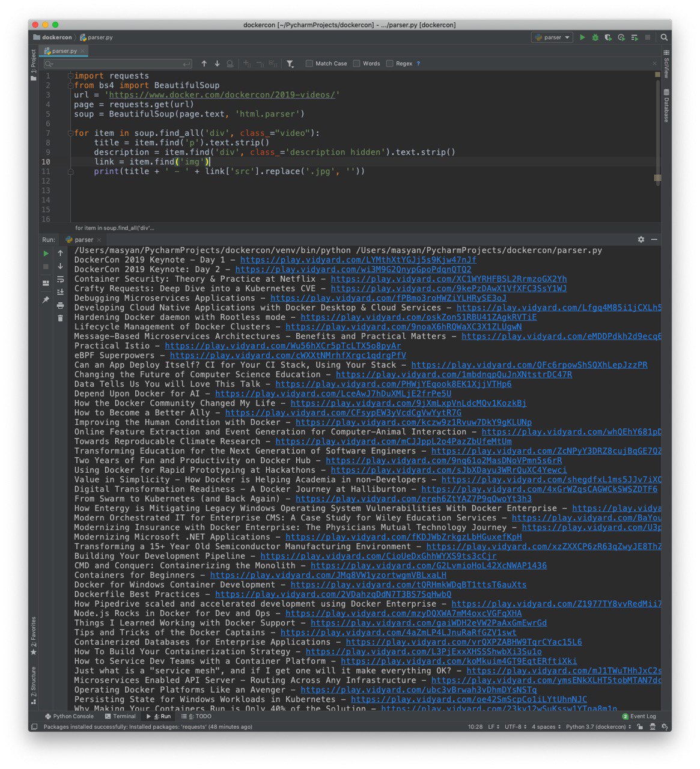
Task: Clear all Run output with trash icon
Action: pos(60,318)
